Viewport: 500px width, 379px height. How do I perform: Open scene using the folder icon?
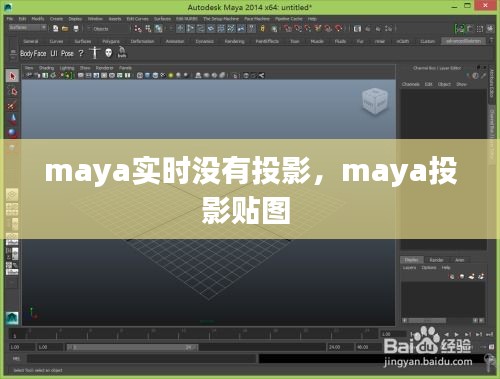[65, 29]
